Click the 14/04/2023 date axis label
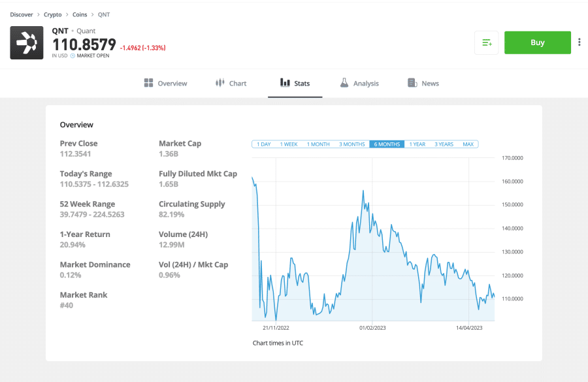 (x=469, y=328)
